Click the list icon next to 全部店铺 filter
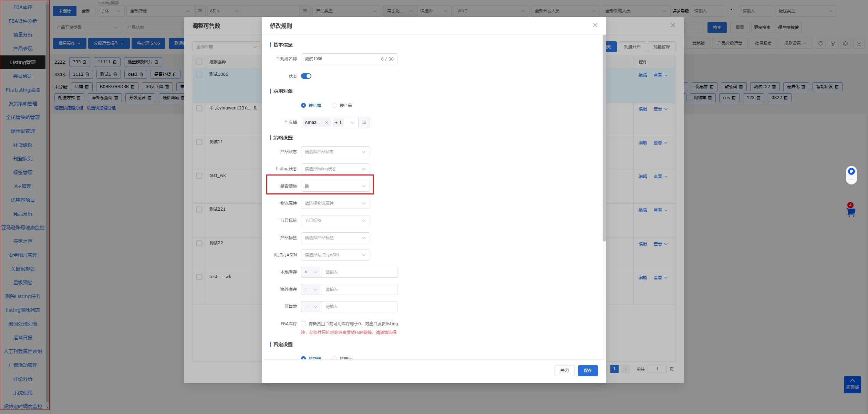 200,11
